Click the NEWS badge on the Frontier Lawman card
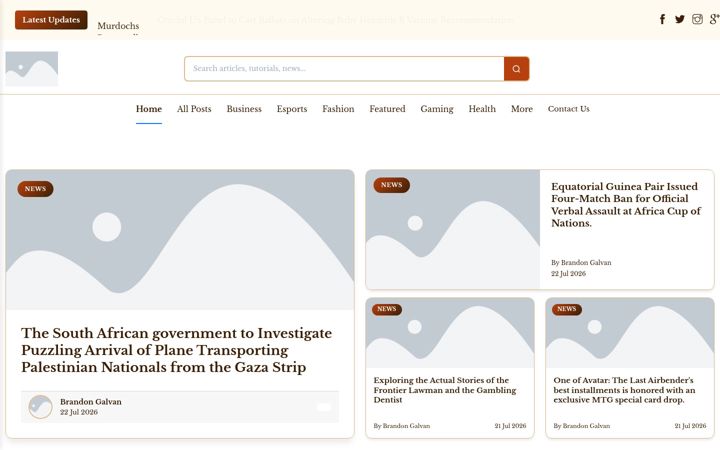Viewport: 720px width, 450px height. pyautogui.click(x=387, y=309)
